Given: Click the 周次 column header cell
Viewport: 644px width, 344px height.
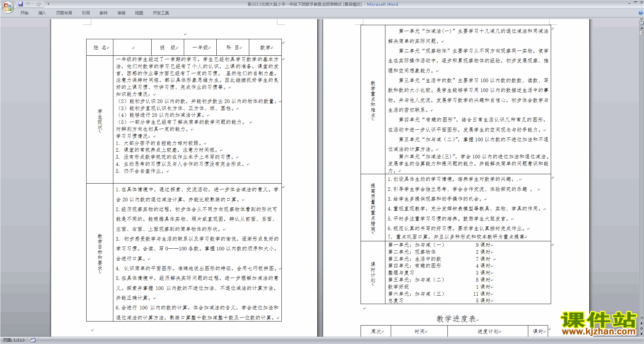Looking at the screenshot, I should tap(376, 331).
